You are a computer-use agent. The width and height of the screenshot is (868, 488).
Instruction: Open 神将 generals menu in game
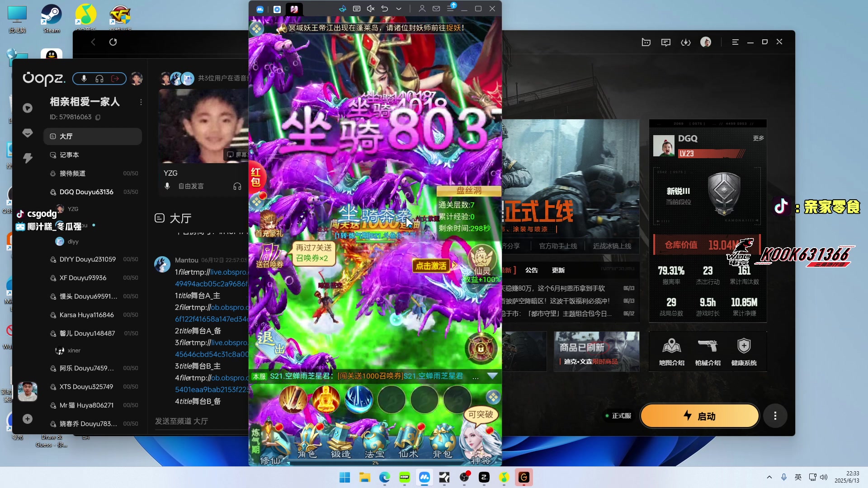pos(481,445)
